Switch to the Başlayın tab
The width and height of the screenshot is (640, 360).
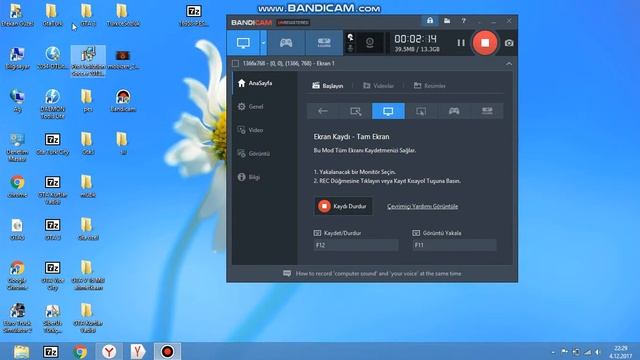[x=328, y=86]
